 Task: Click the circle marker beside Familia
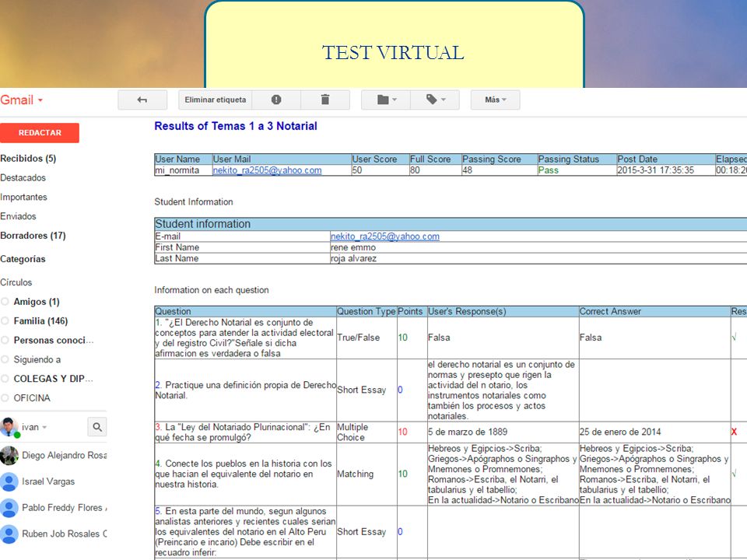point(5,321)
